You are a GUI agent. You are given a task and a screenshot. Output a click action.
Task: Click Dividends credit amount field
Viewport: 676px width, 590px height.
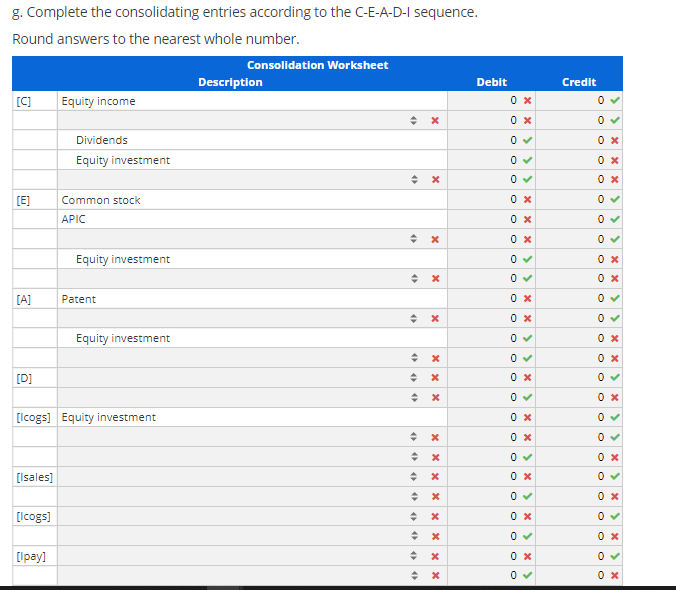pos(579,140)
